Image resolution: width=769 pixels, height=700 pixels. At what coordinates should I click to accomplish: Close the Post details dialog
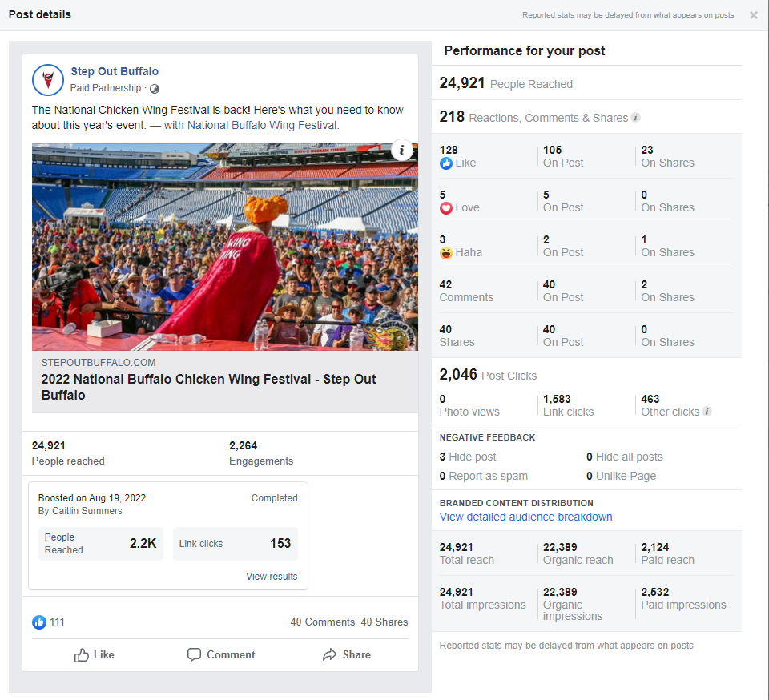(x=753, y=15)
